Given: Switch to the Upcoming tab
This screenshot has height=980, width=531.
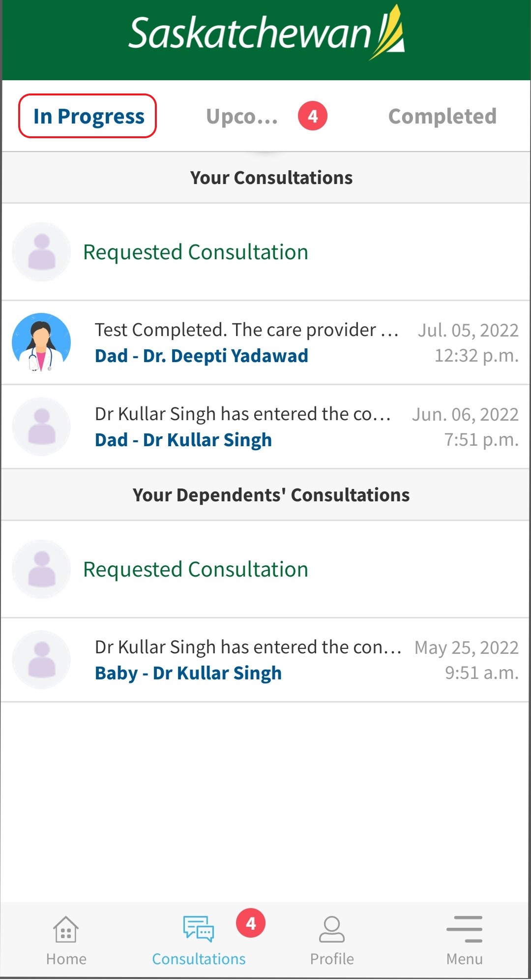Looking at the screenshot, I should tap(242, 117).
